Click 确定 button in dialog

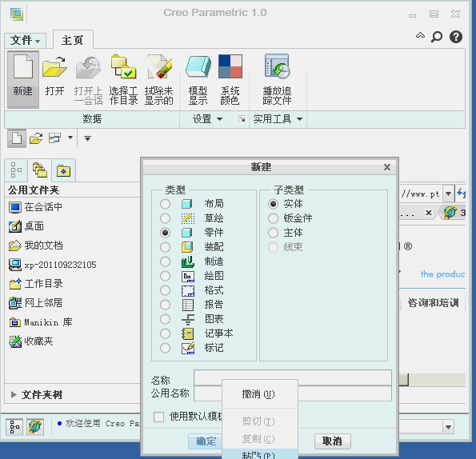point(206,441)
